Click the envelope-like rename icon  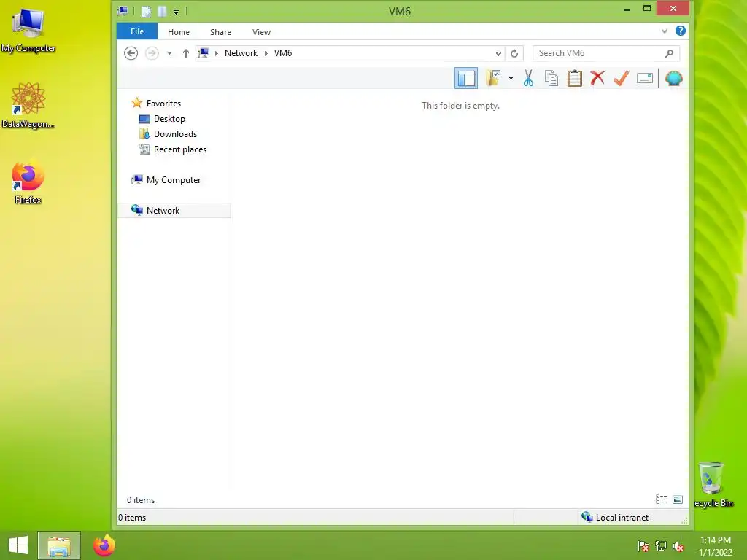click(x=645, y=78)
